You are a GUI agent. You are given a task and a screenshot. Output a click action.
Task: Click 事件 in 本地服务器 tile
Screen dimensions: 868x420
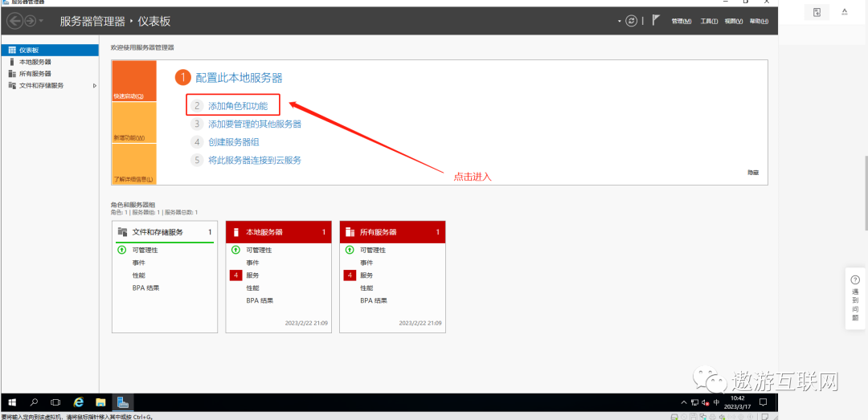click(x=252, y=263)
